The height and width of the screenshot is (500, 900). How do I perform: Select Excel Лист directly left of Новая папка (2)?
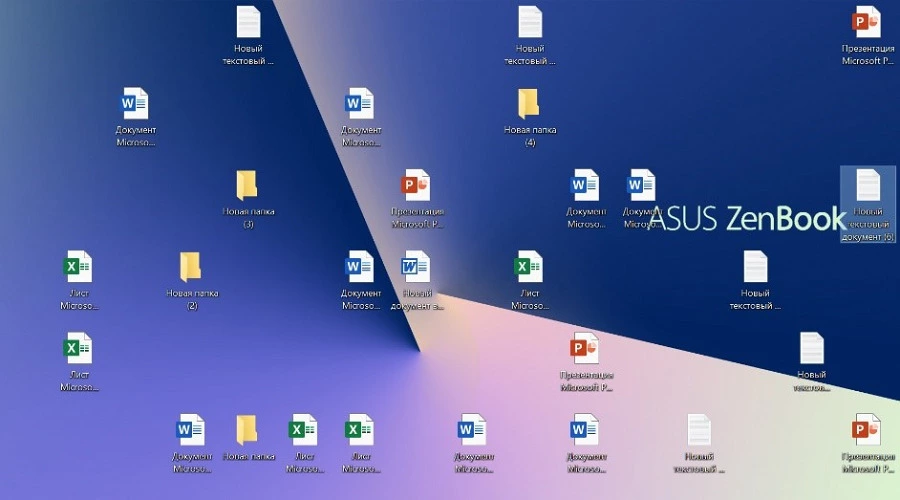coord(79,281)
